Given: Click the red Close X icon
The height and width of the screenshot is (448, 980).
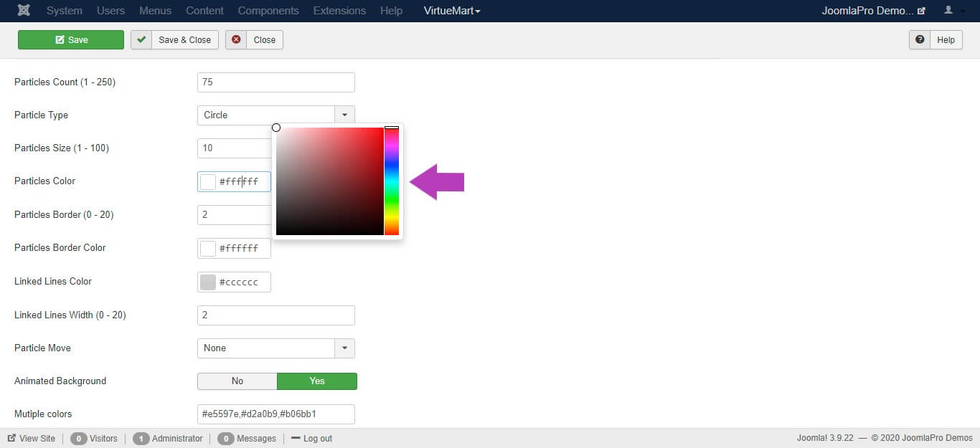Looking at the screenshot, I should pyautogui.click(x=236, y=39).
